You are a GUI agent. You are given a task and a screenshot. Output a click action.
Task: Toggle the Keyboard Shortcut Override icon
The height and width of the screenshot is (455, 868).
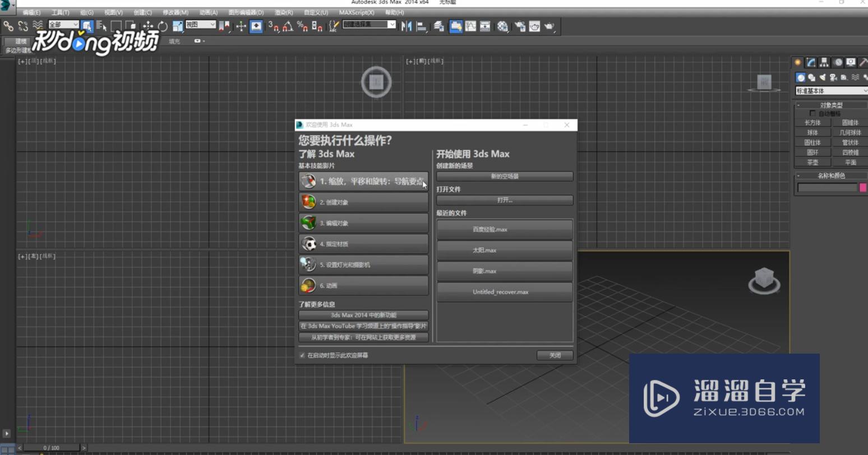point(256,26)
